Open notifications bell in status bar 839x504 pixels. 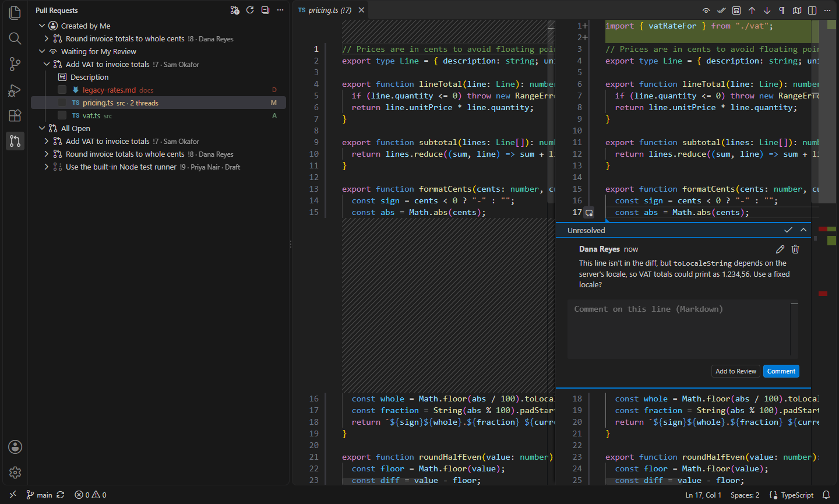[826, 495]
